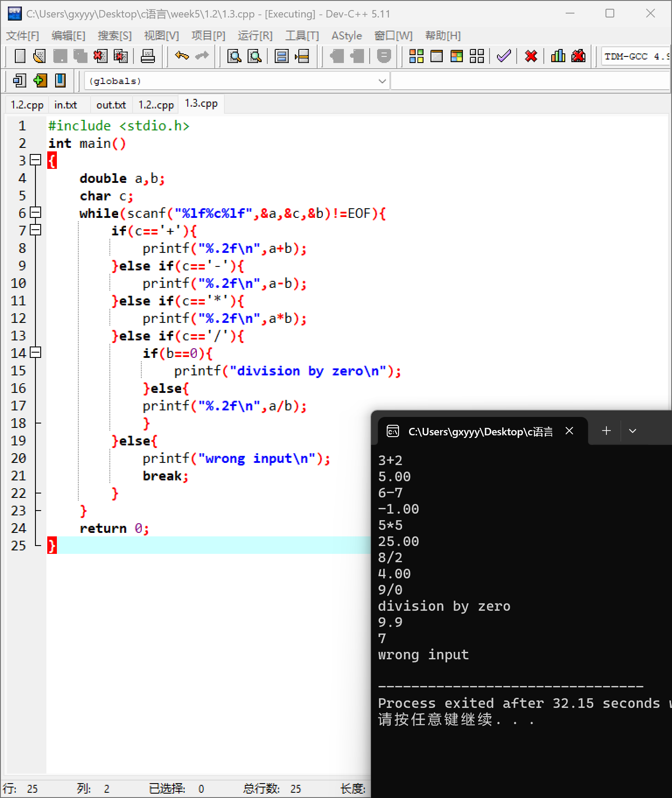The height and width of the screenshot is (798, 672).
Task: Open the 文件[F] menu
Action: [22, 35]
